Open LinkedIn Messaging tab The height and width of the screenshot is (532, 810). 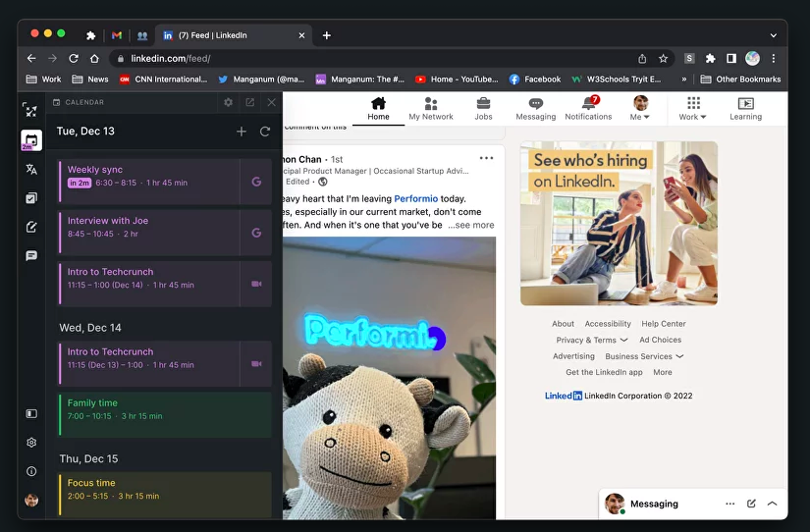536,109
